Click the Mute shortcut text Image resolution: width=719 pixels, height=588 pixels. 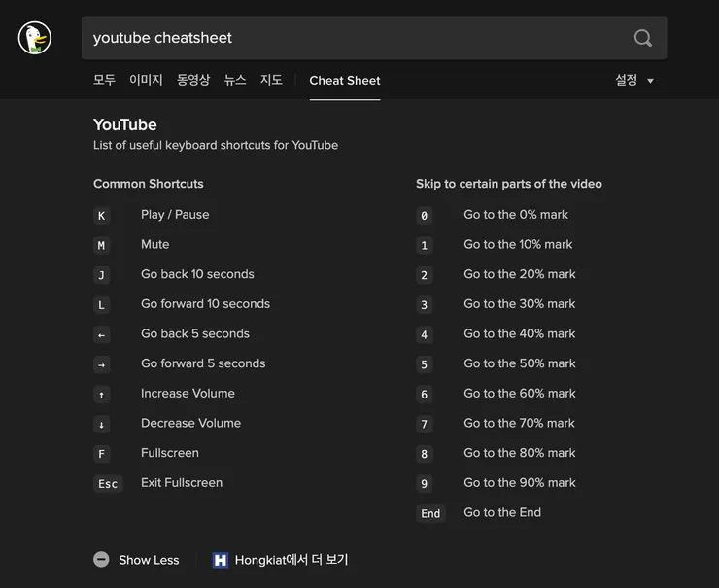155,244
